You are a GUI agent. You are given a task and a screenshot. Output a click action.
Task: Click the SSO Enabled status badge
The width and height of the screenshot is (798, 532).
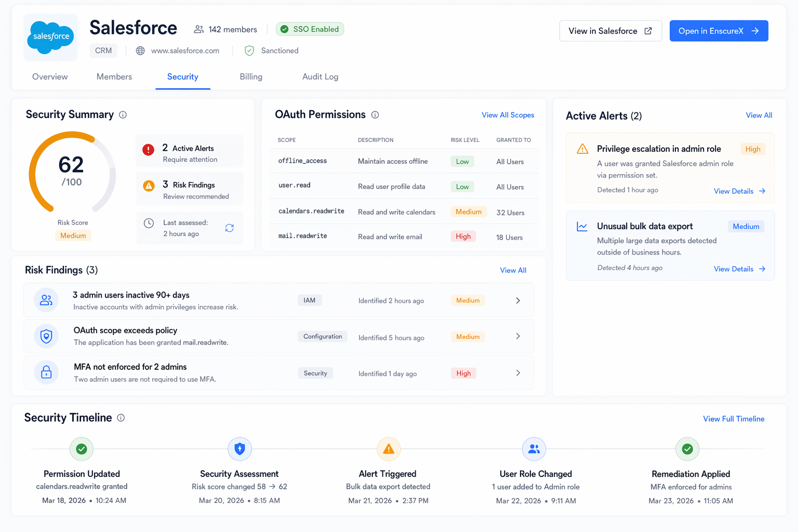point(310,29)
